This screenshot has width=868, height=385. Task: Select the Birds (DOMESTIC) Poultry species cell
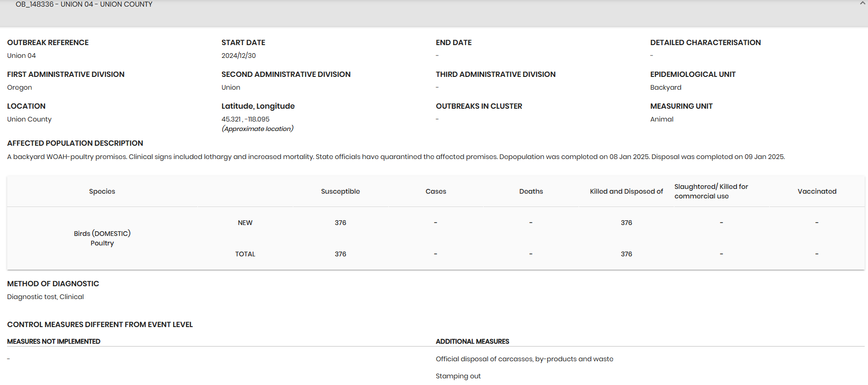pos(102,238)
